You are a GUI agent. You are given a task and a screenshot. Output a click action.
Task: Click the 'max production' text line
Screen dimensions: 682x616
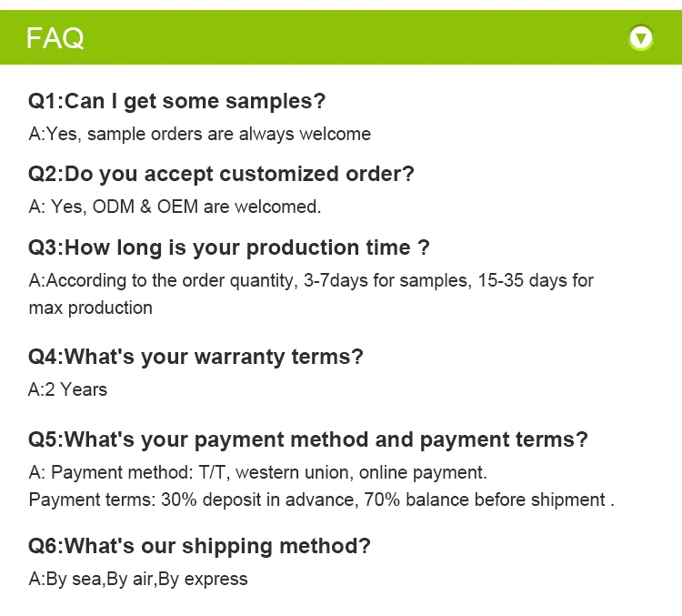click(x=90, y=308)
